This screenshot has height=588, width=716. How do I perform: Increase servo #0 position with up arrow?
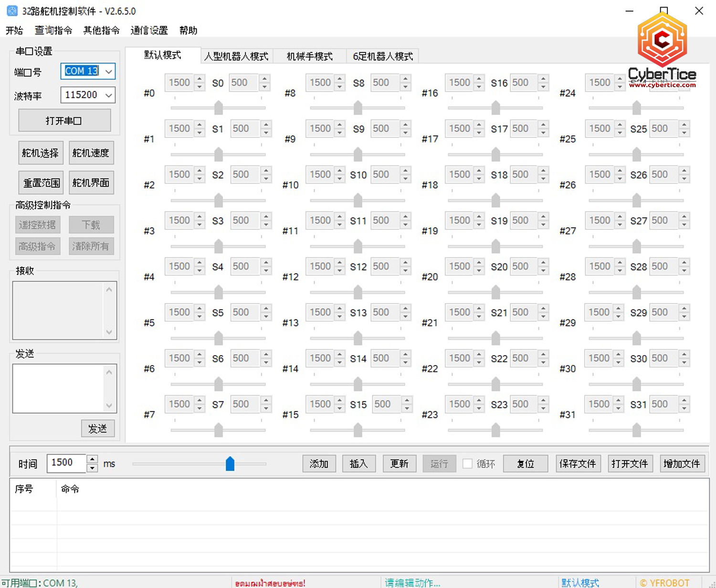coord(200,79)
